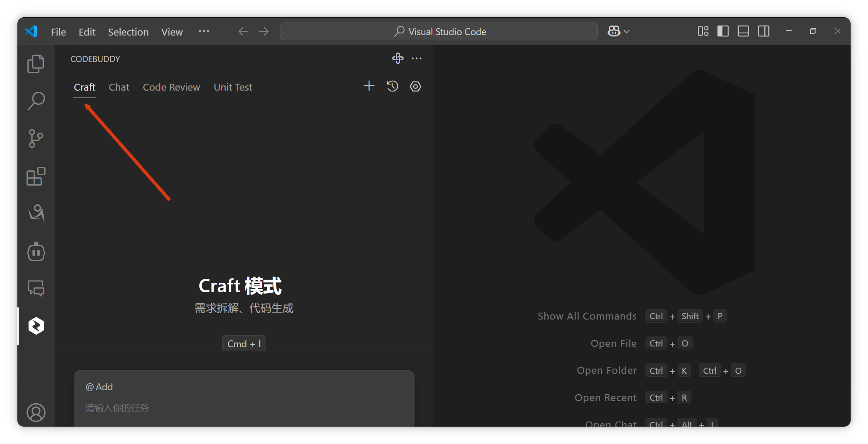The width and height of the screenshot is (868, 444).
Task: Switch to the Code Review tab
Action: point(171,87)
